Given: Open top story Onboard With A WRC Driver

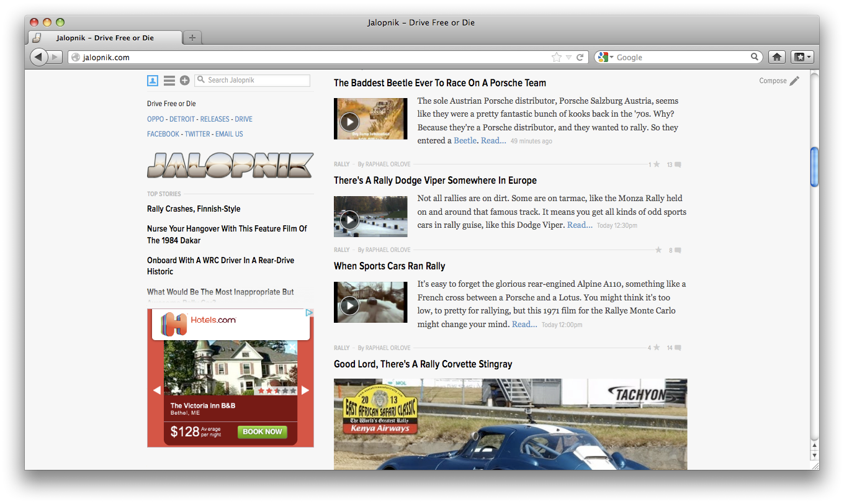Looking at the screenshot, I should pyautogui.click(x=221, y=266).
